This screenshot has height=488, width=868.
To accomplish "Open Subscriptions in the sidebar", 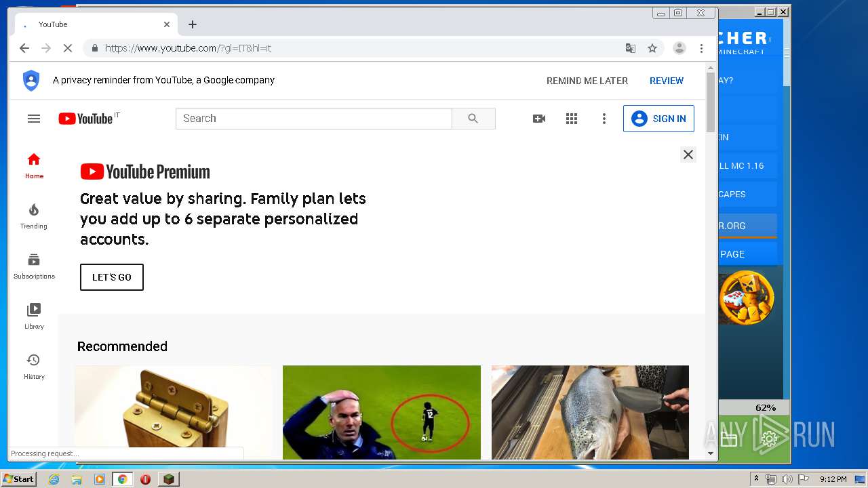I will 34,266.
